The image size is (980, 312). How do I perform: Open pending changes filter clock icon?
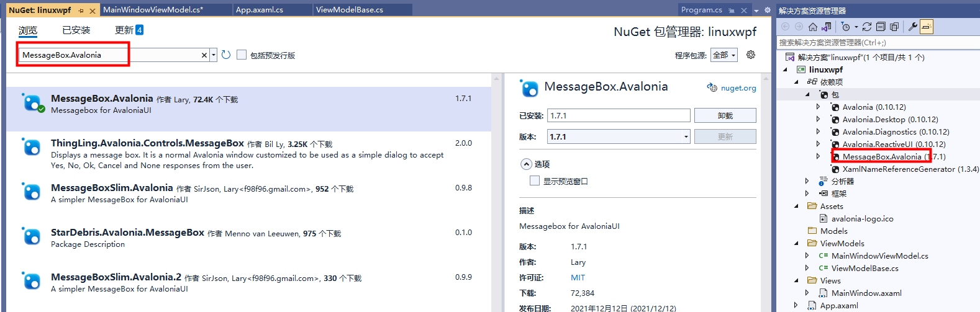pyautogui.click(x=846, y=27)
